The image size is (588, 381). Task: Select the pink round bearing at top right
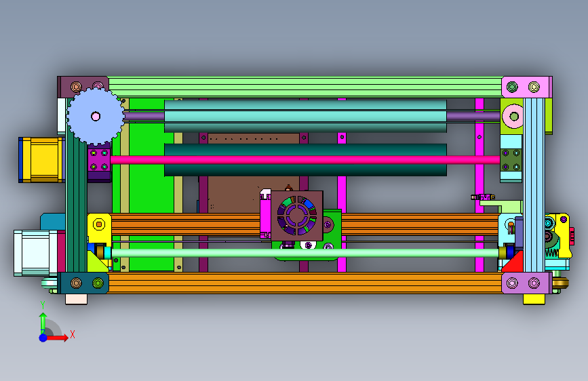point(514,116)
